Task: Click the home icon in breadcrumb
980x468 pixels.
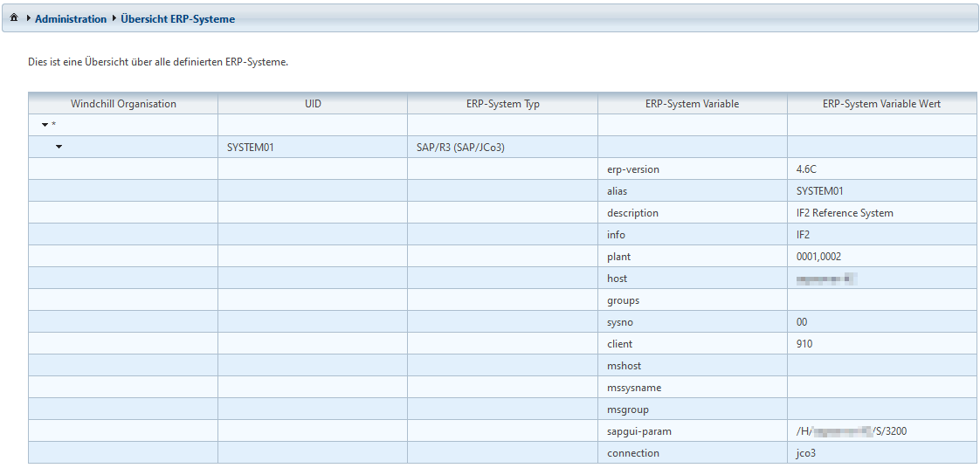Action: pyautogui.click(x=14, y=18)
